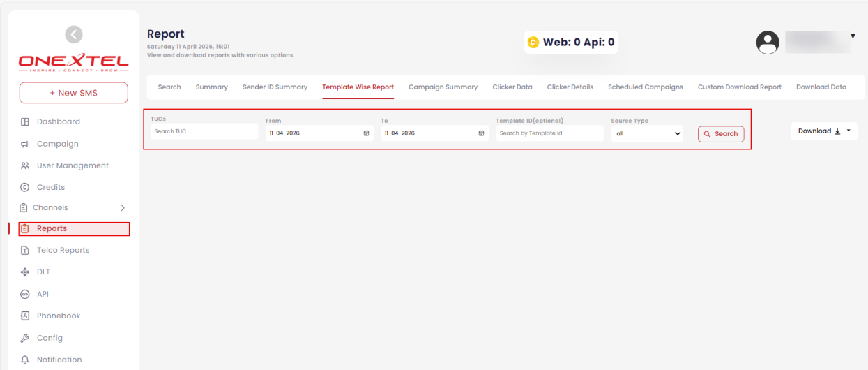Click the Report page heading
Image resolution: width=868 pixels, height=370 pixels.
pyautogui.click(x=166, y=34)
